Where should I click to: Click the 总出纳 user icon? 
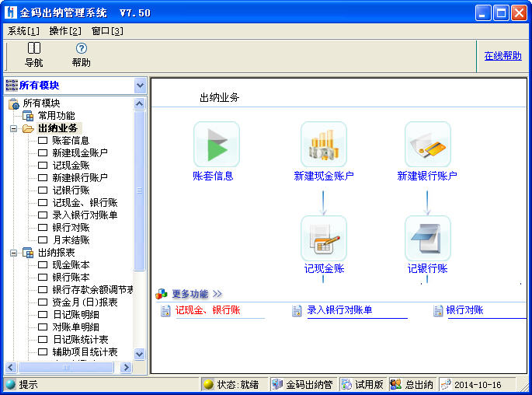(x=395, y=384)
